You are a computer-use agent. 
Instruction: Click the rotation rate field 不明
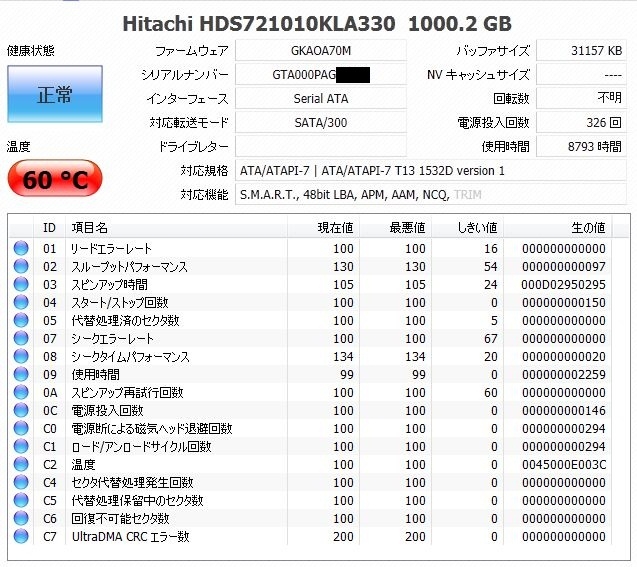[581, 99]
